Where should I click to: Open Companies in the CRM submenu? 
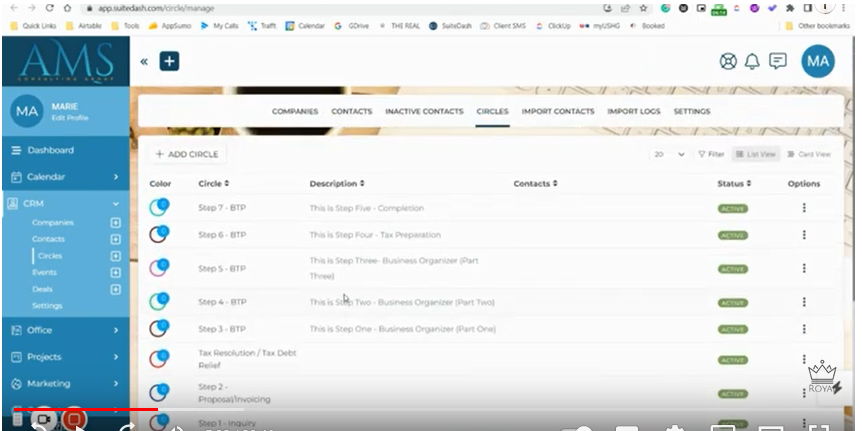click(53, 223)
